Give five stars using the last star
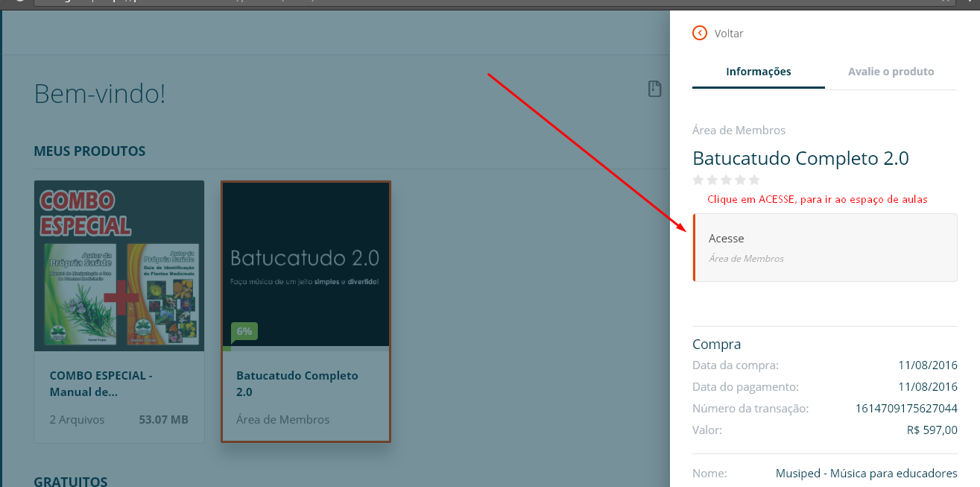Image resolution: width=980 pixels, height=487 pixels. 754,180
